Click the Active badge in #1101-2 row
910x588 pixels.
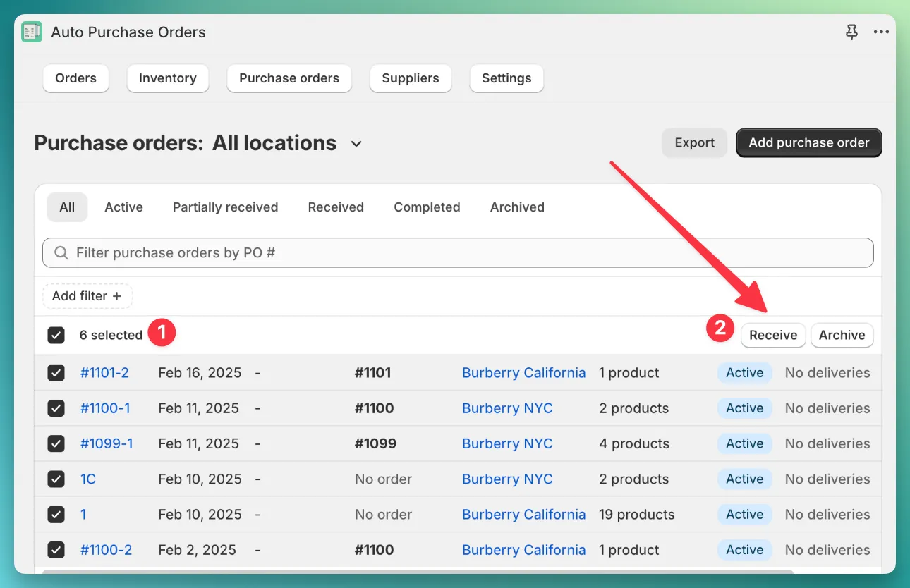click(x=745, y=373)
